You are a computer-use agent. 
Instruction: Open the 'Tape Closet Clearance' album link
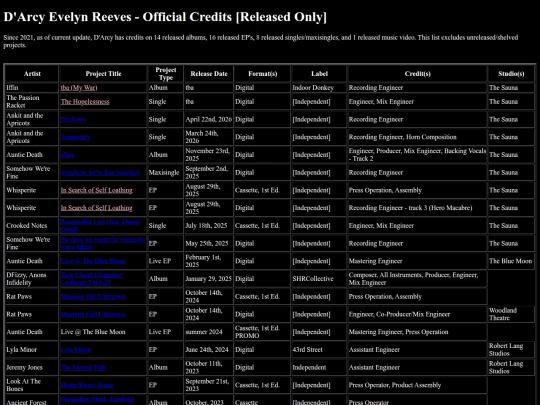point(92,279)
